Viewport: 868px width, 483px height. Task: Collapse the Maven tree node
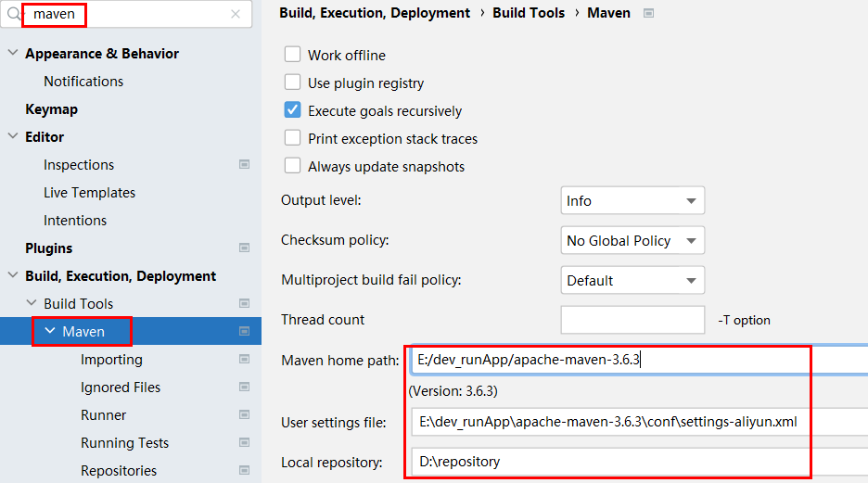click(50, 330)
